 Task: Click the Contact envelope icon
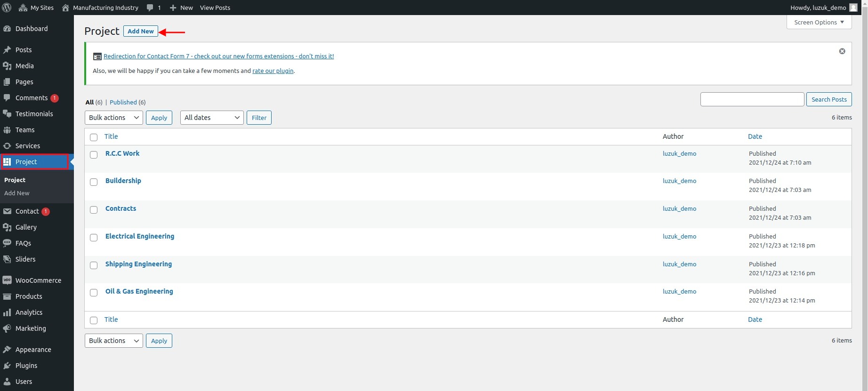point(7,211)
